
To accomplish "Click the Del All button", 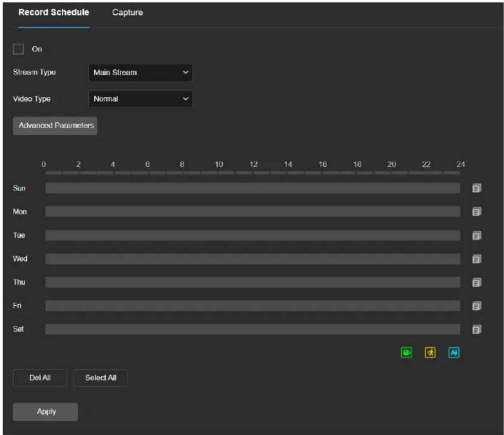I will click(40, 378).
